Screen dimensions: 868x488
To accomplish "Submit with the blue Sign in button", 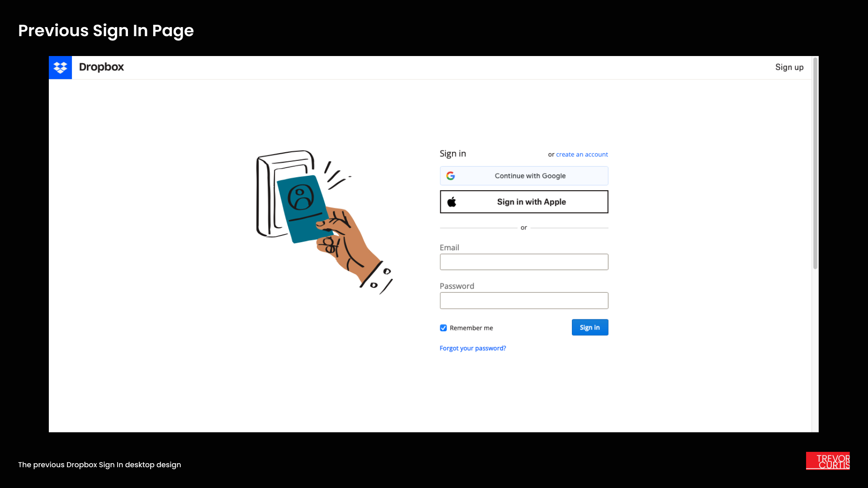I will click(x=590, y=328).
